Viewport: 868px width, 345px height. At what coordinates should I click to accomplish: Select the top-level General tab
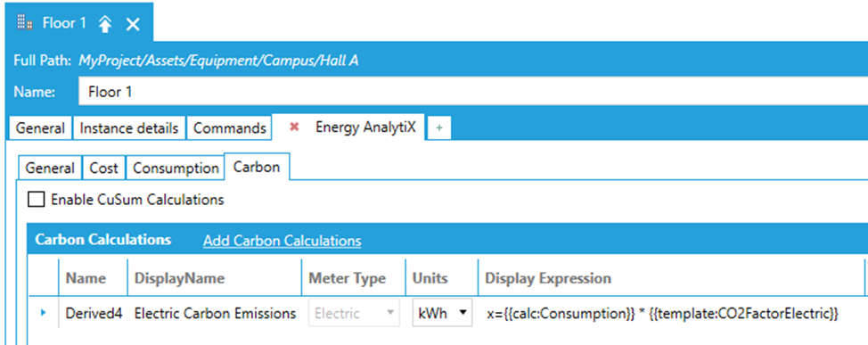[x=40, y=128]
